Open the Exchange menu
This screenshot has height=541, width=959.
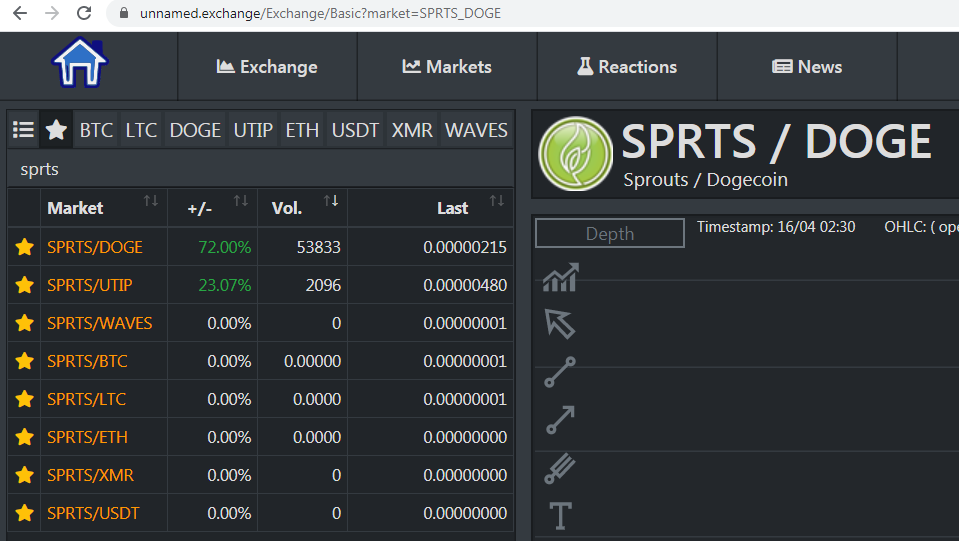(x=267, y=67)
